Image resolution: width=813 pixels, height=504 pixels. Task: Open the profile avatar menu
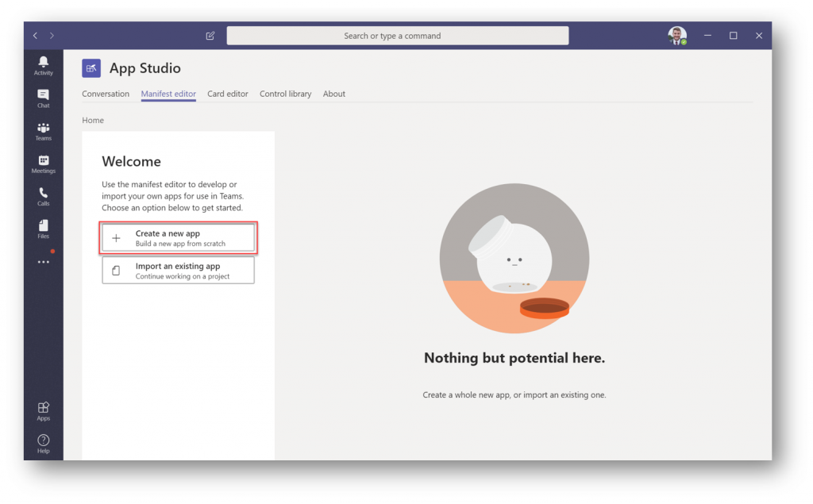(x=677, y=35)
